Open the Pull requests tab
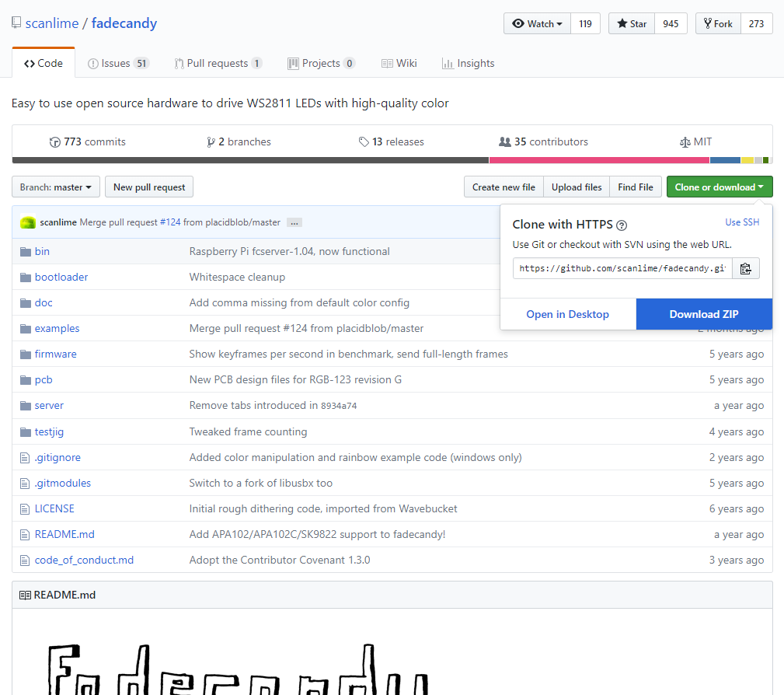 click(218, 64)
